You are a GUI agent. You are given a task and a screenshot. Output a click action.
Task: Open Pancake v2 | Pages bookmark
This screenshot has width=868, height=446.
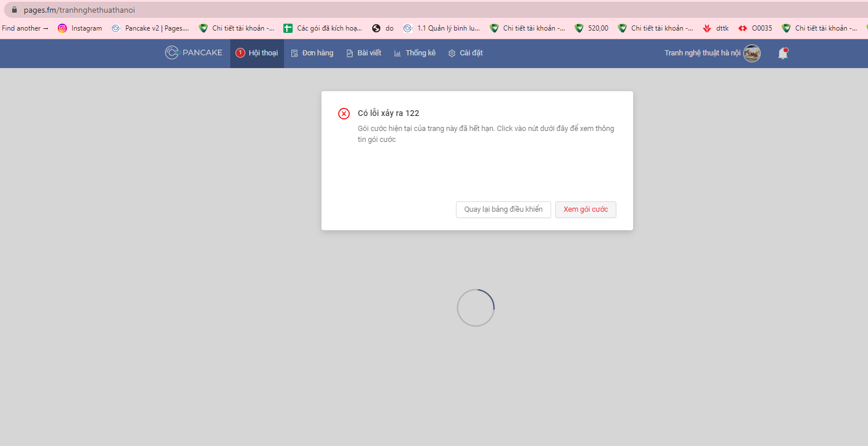[150, 28]
